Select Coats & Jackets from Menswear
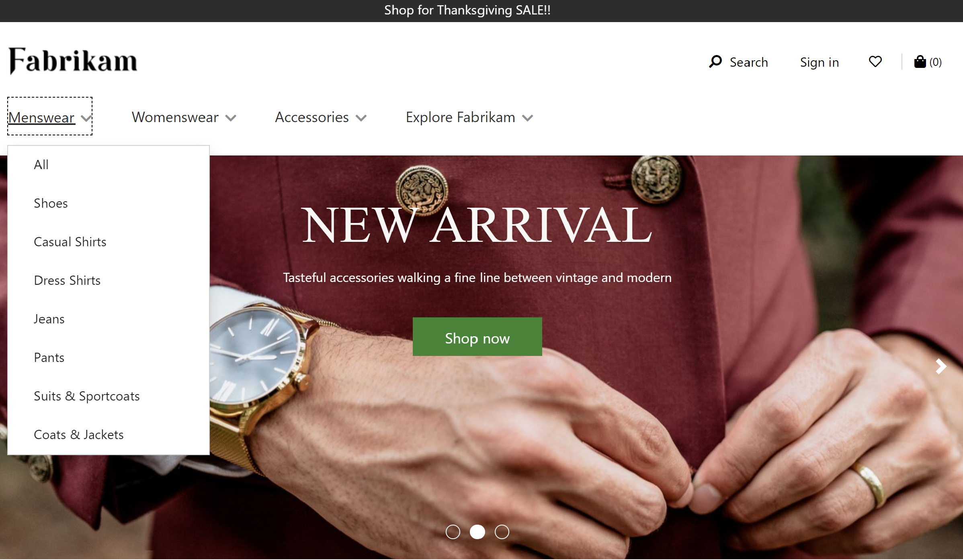The width and height of the screenshot is (963, 560). tap(79, 434)
